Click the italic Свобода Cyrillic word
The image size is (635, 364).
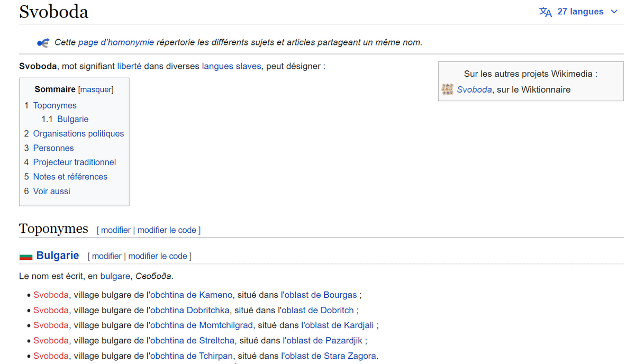pyautogui.click(x=153, y=276)
